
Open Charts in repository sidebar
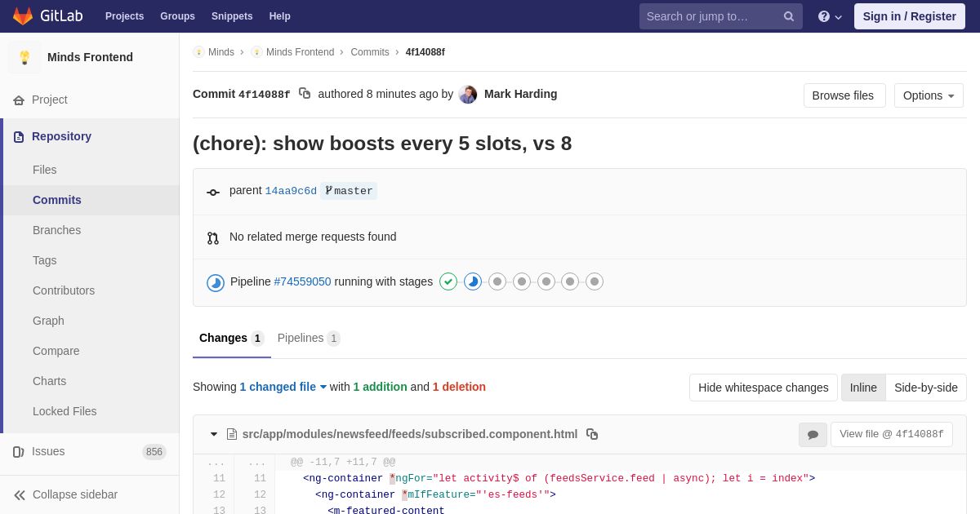tap(91, 381)
